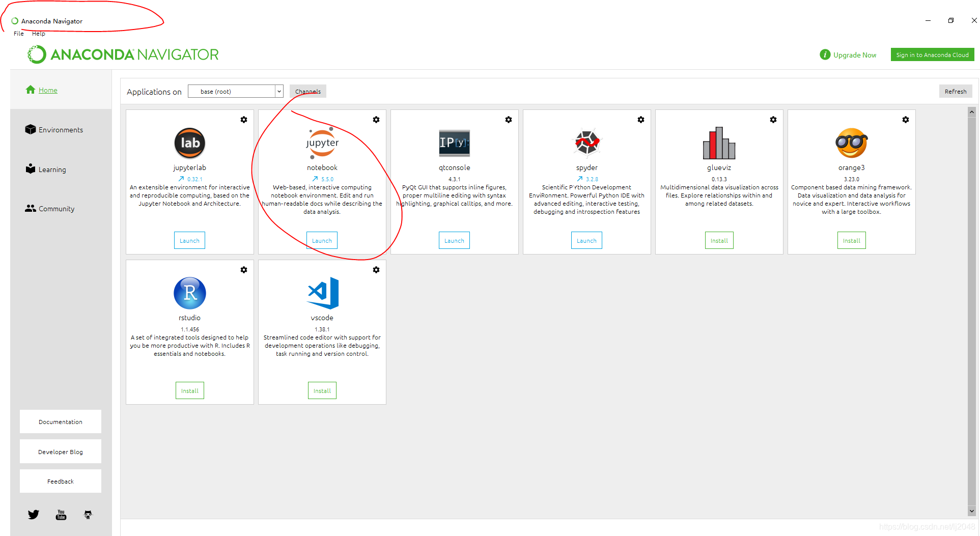This screenshot has width=980, height=536.
Task: Switch to the Learning tab
Action: (x=46, y=170)
